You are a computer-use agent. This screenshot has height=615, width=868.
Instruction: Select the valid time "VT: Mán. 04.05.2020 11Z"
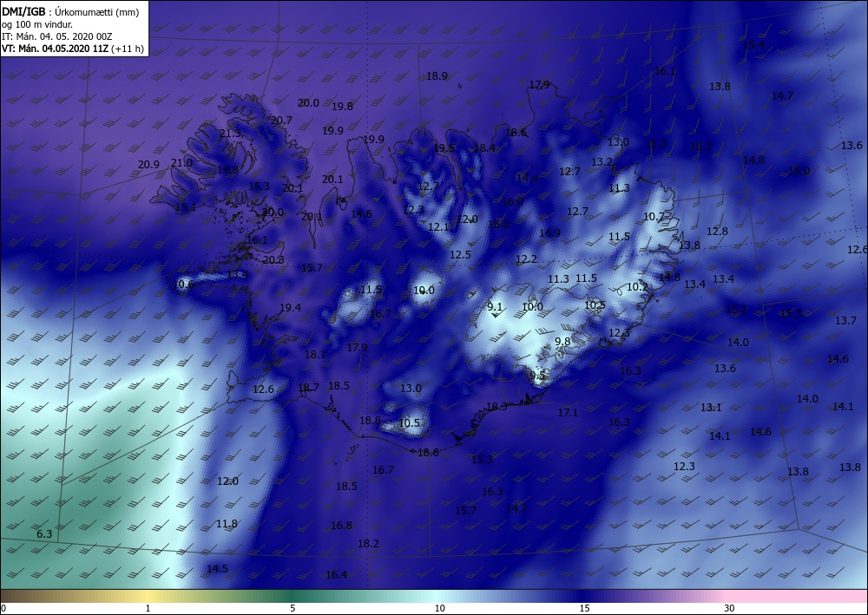coord(56,49)
